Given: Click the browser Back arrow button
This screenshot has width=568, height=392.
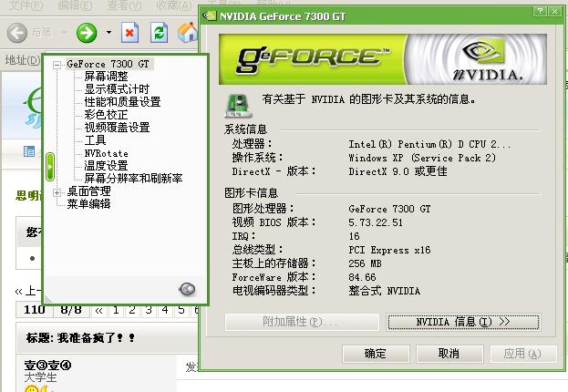Looking at the screenshot, I should tap(17, 33).
